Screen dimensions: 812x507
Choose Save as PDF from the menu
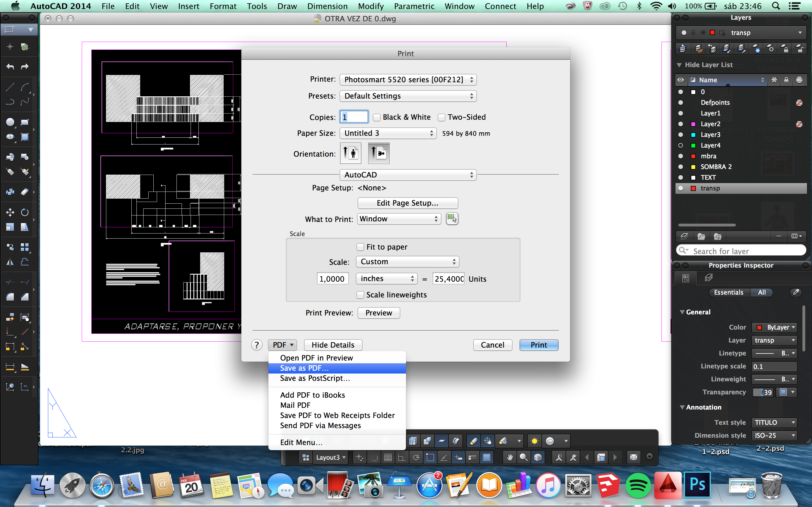coord(304,368)
